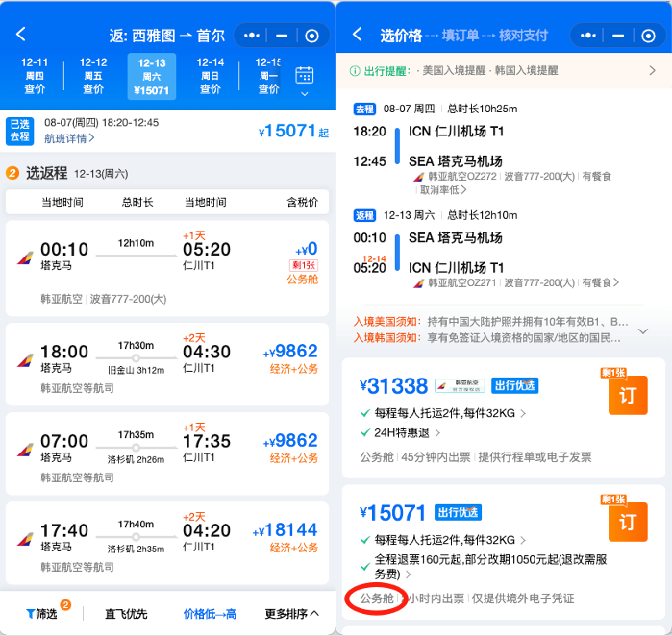672x636 pixels.
Task: Close the right mini-program with the circle icon
Action: (x=648, y=36)
